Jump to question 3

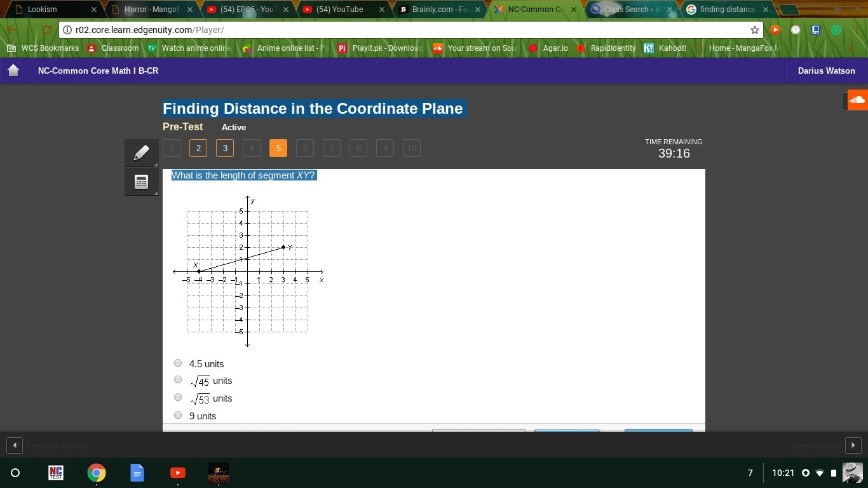coord(225,148)
